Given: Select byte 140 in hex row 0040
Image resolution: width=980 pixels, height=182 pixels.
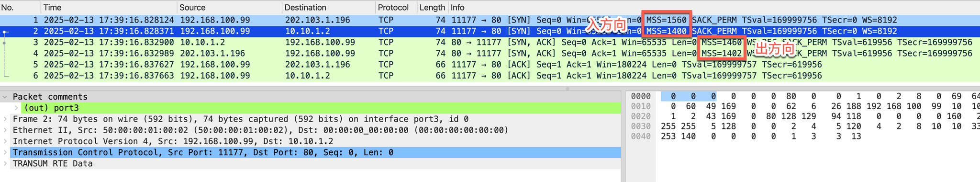Looking at the screenshot, I should click(688, 136).
